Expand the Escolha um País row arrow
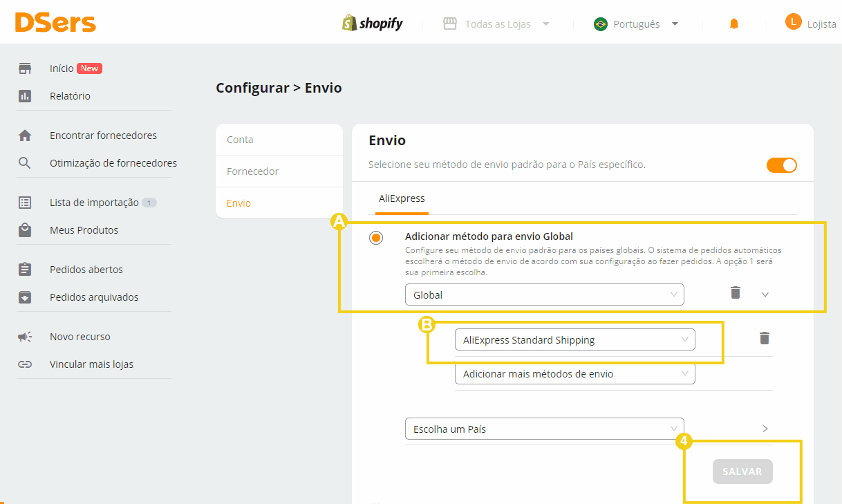This screenshot has height=504, width=842. coord(765,429)
